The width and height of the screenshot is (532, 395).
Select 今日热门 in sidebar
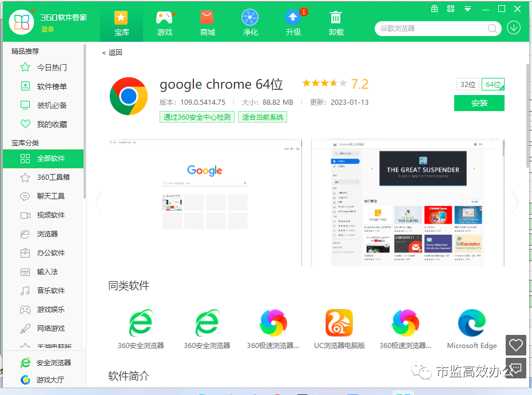[x=43, y=67]
